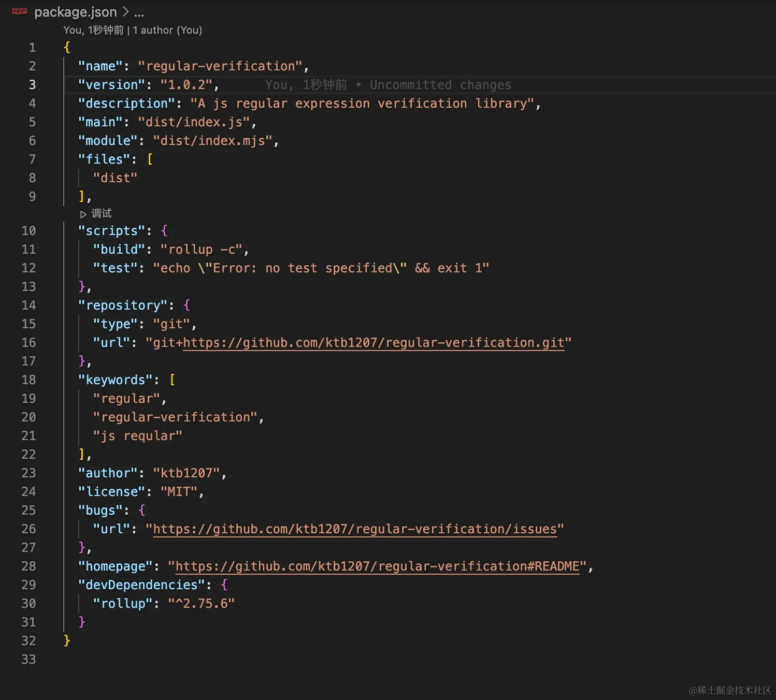Click the "description" key
Image resolution: width=776 pixels, height=700 pixels.
(127, 104)
